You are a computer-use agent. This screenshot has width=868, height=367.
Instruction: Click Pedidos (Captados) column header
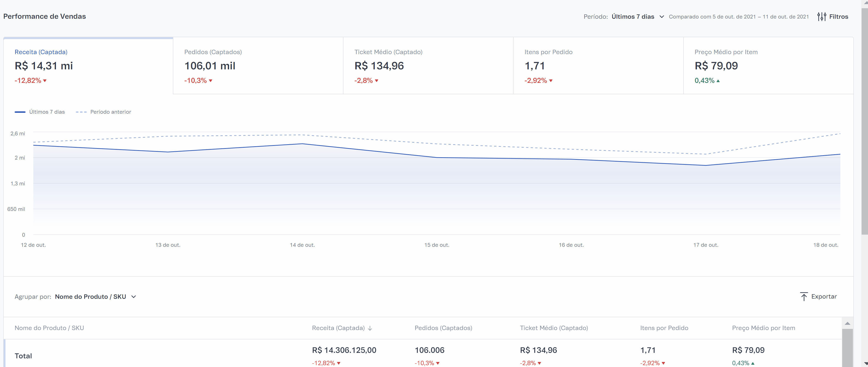pos(443,328)
